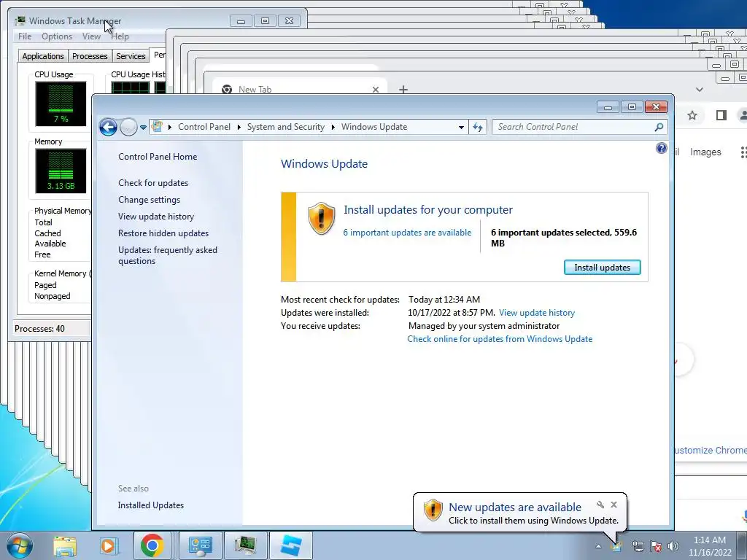The width and height of the screenshot is (747, 560).
Task: Click View update history next to install date
Action: coord(537,313)
